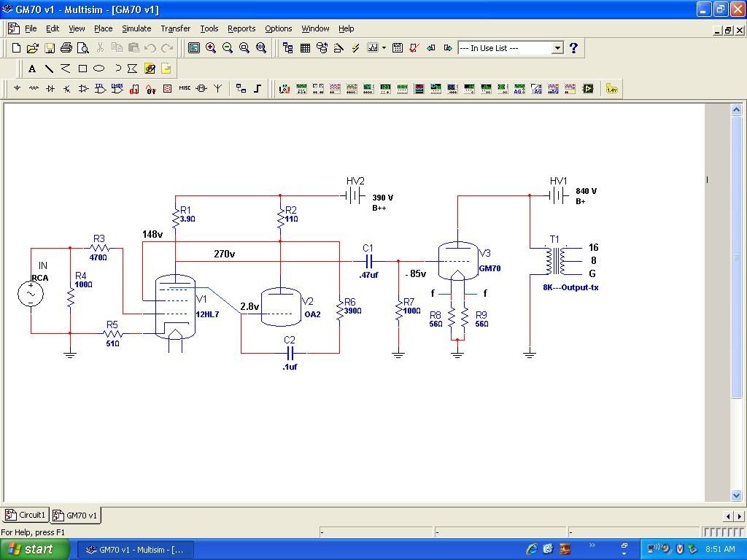747x560 pixels.
Task: Select the ellipse drawing tool
Action: (98, 69)
